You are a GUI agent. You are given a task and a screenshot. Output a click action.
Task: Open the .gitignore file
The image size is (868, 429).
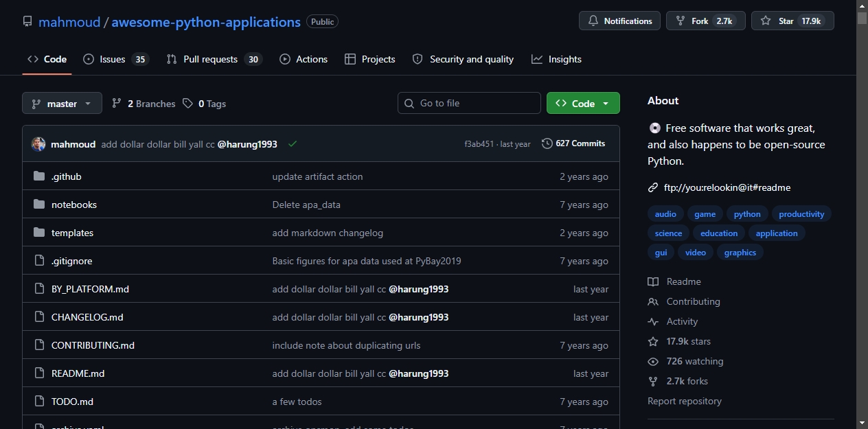point(71,261)
